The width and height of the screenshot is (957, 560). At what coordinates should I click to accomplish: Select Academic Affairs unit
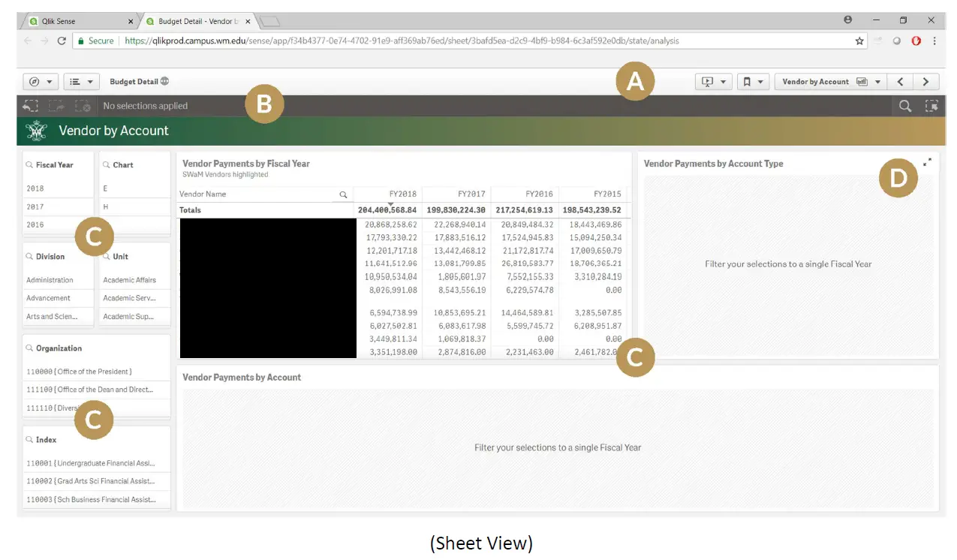(135, 280)
